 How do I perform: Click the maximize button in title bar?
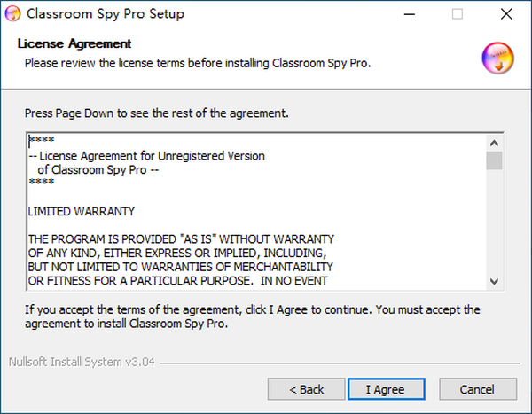click(x=458, y=14)
